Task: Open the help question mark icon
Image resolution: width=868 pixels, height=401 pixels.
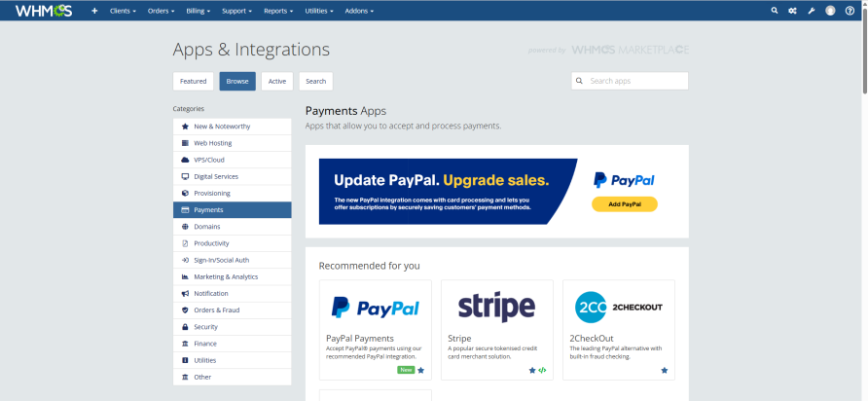Action: point(850,11)
